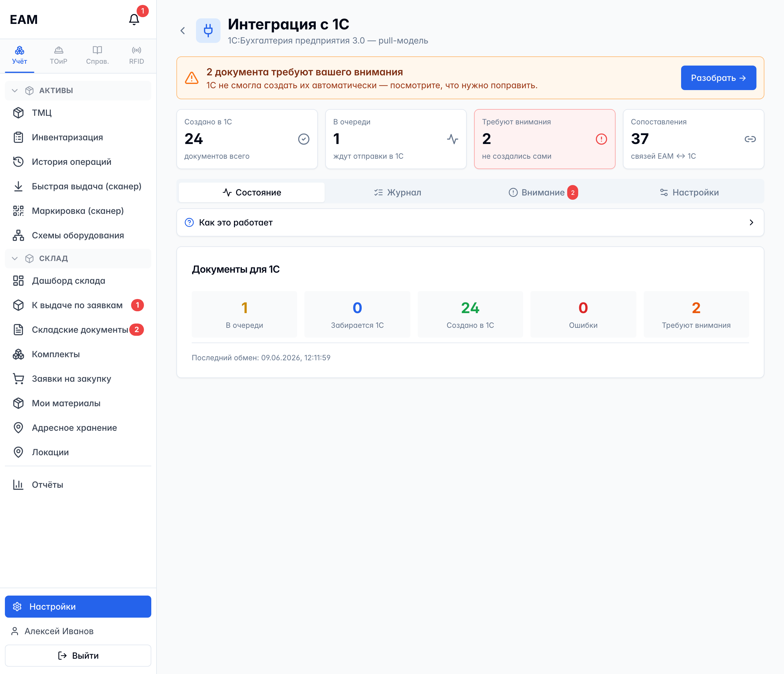Click the Разобрать button
The image size is (784, 674).
[718, 78]
